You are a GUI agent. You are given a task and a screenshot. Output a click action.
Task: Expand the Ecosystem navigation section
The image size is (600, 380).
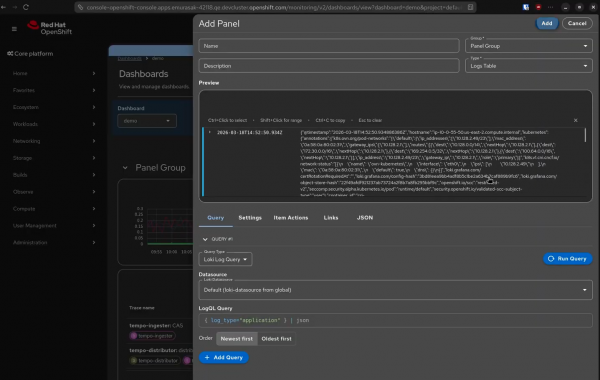tap(54, 107)
